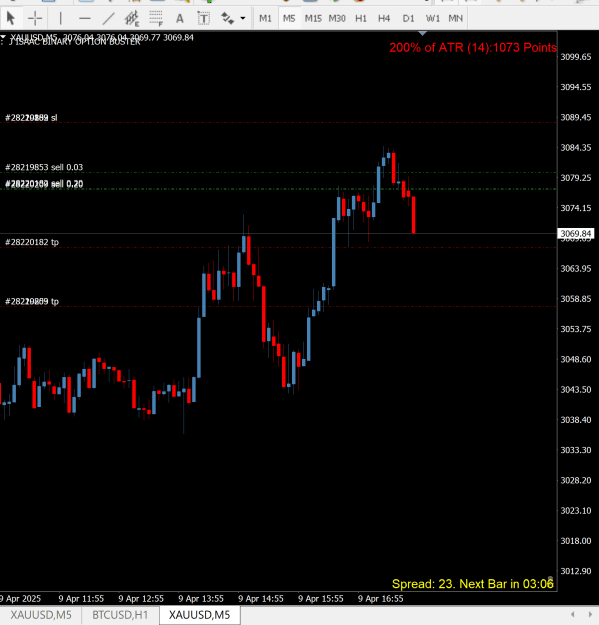
Task: Change timeframe to H4
Action: [x=384, y=18]
